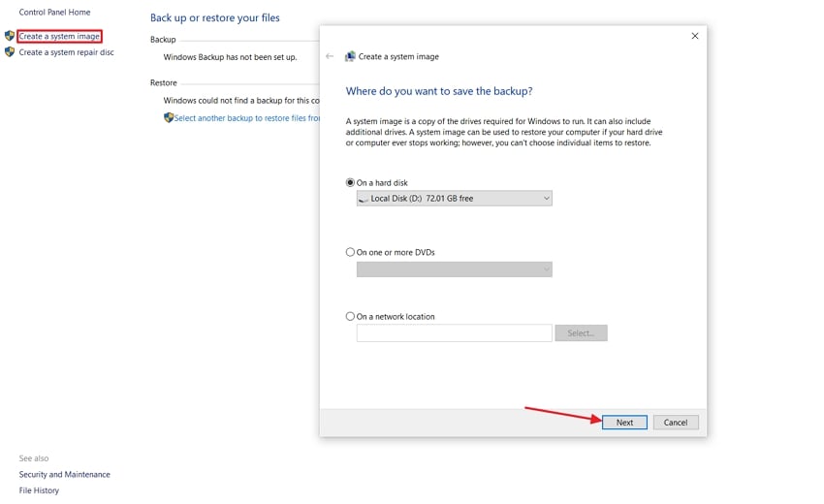Open File History link
824x504 pixels.
coord(39,490)
